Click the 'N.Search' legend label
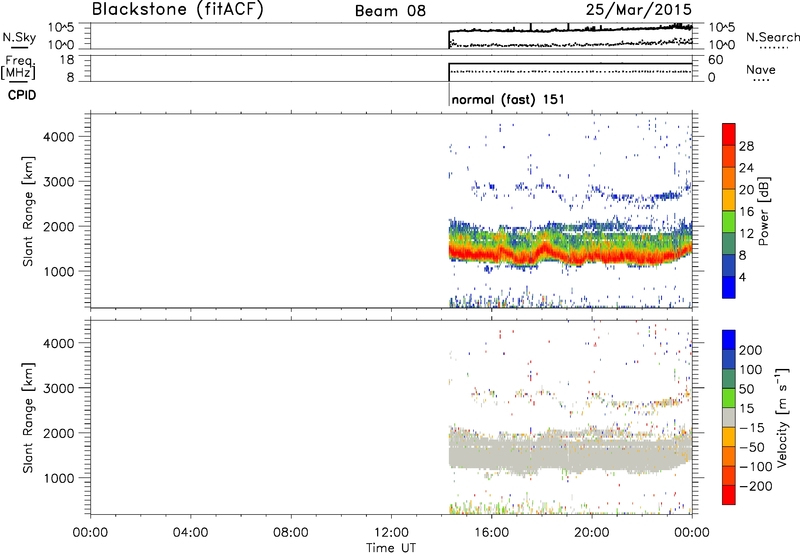800x554 pixels. [773, 37]
